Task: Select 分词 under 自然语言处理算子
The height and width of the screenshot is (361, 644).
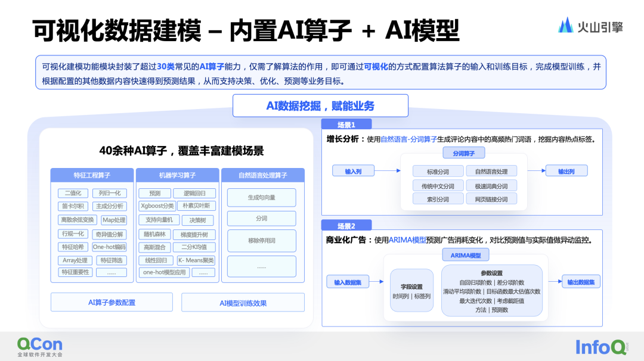Action: 262,218
